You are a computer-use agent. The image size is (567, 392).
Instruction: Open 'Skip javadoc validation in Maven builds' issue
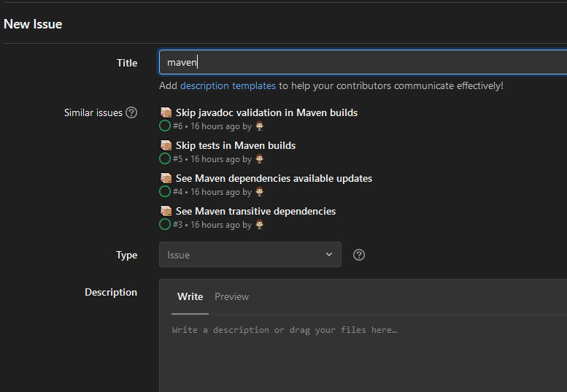266,112
